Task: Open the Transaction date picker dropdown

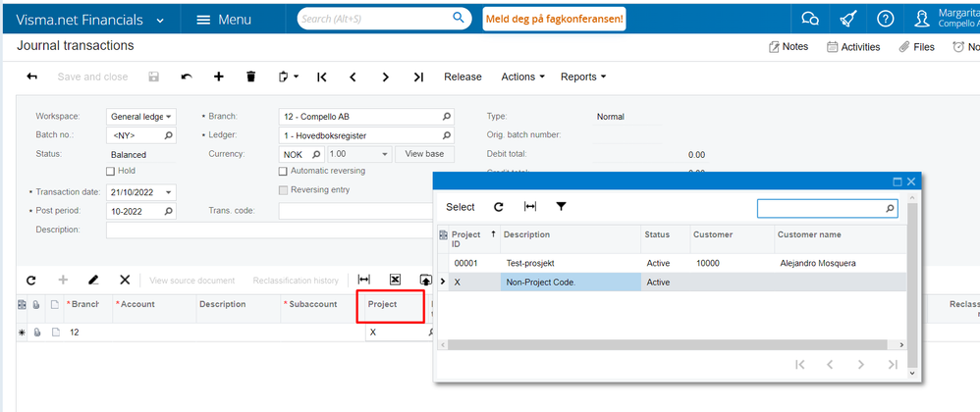Action: tap(168, 192)
